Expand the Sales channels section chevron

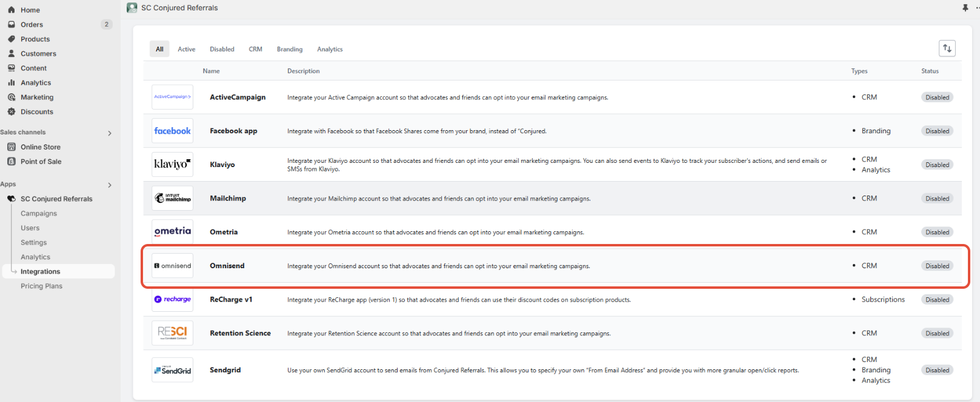click(x=110, y=133)
